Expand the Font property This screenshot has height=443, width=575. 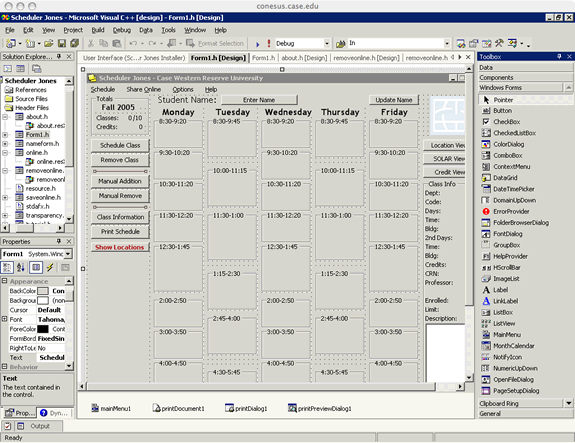tap(4, 319)
